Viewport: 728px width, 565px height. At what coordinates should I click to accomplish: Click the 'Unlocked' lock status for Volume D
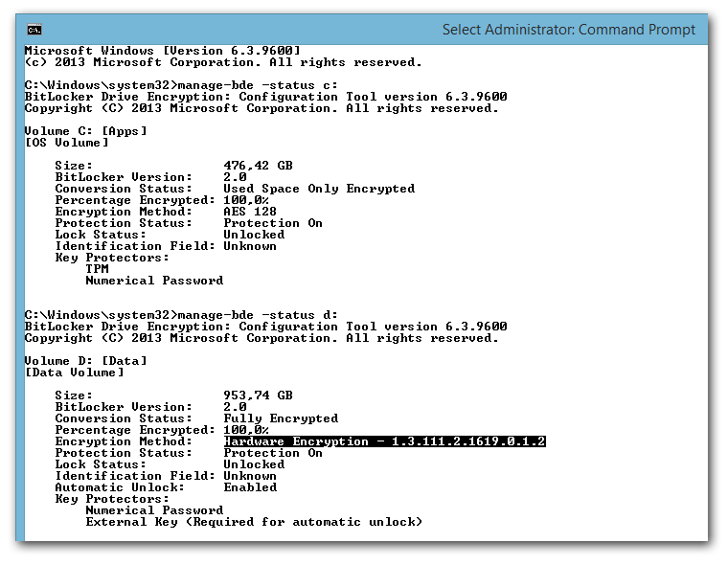tap(254, 464)
